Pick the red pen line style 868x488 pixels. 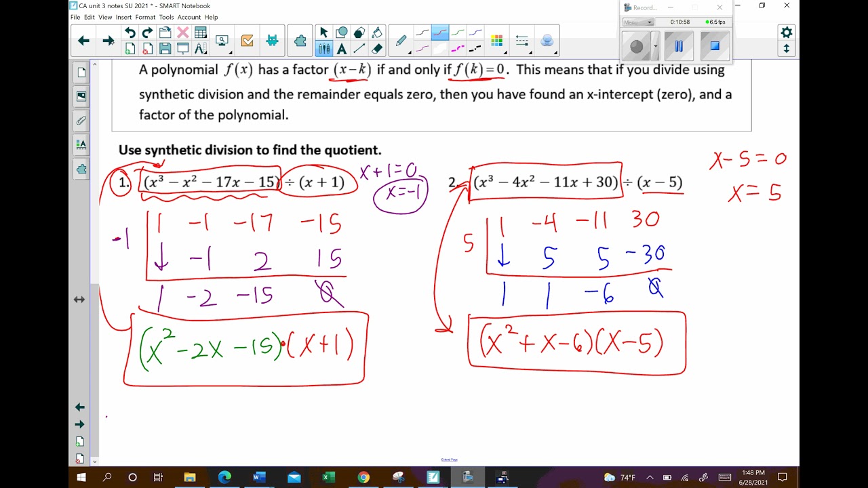(x=440, y=33)
